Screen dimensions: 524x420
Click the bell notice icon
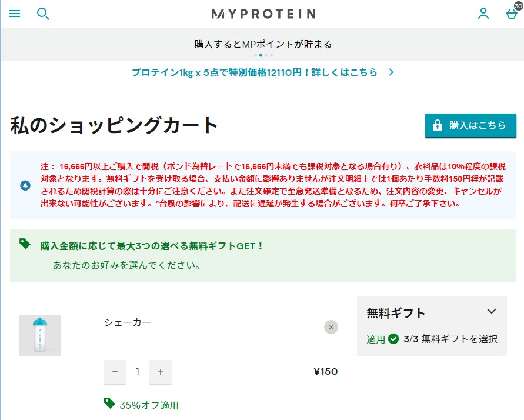pos(25,185)
